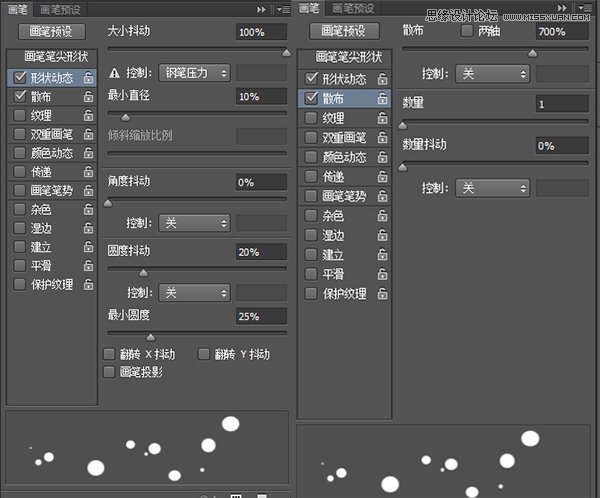This screenshot has height=498, width=600.
Task: Click lock icon next to 建立 in left panel
Action: pyautogui.click(x=88, y=247)
